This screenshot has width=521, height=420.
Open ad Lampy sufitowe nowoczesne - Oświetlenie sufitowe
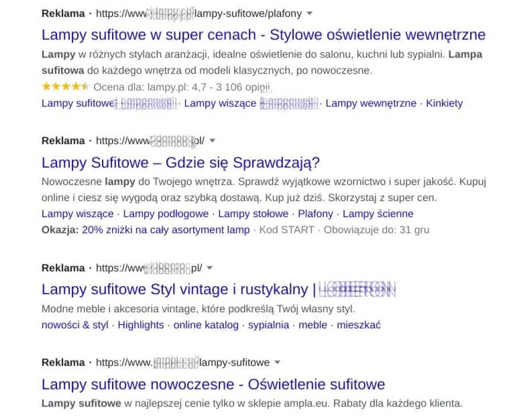tap(213, 384)
